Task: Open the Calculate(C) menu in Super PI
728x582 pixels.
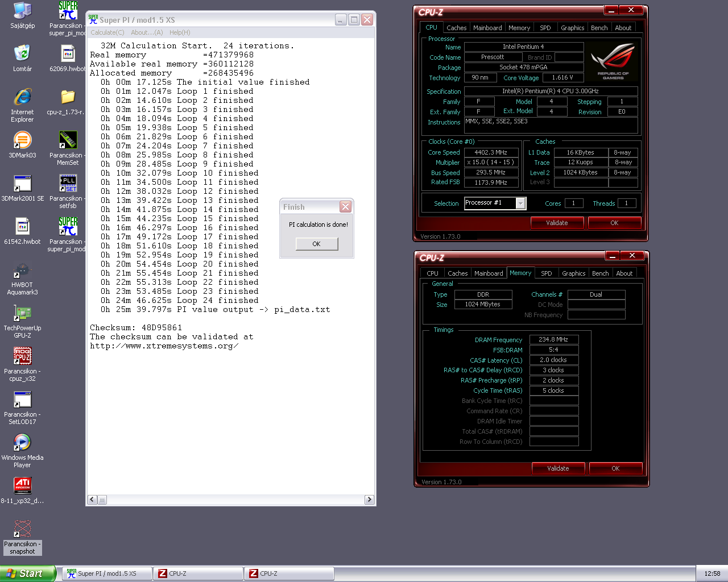Action: pyautogui.click(x=107, y=32)
